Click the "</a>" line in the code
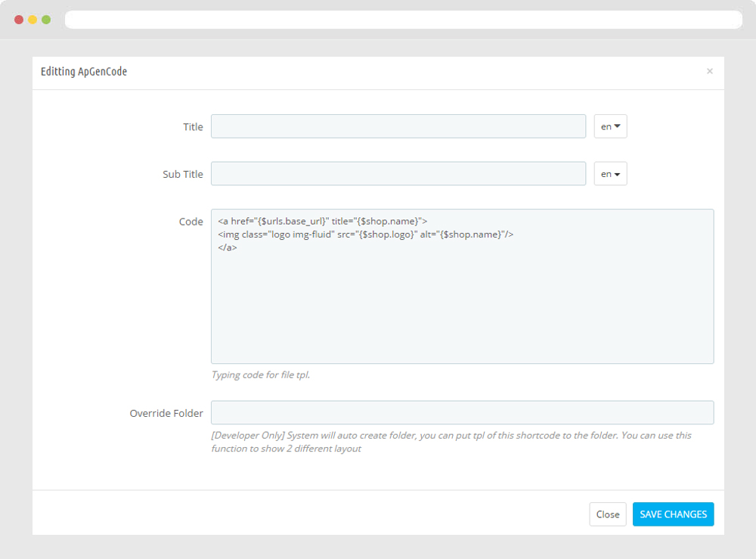756x559 pixels. click(x=227, y=247)
